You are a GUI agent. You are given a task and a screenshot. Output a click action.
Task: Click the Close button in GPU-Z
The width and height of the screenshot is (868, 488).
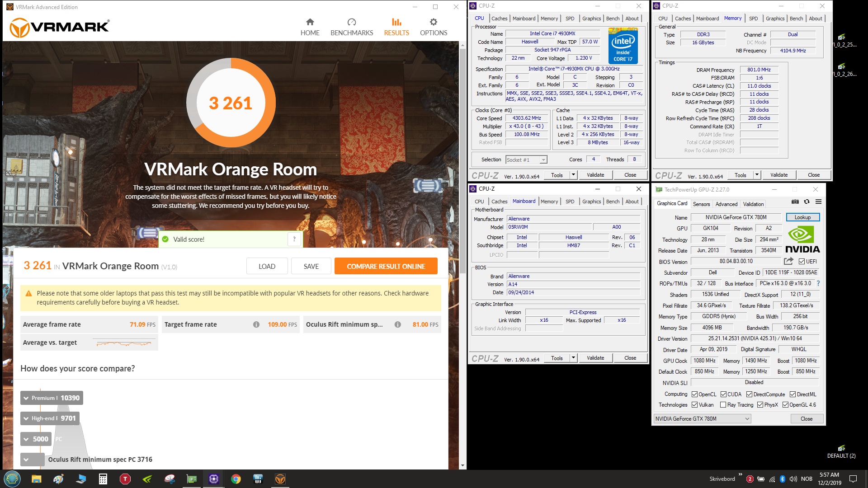[x=807, y=419]
